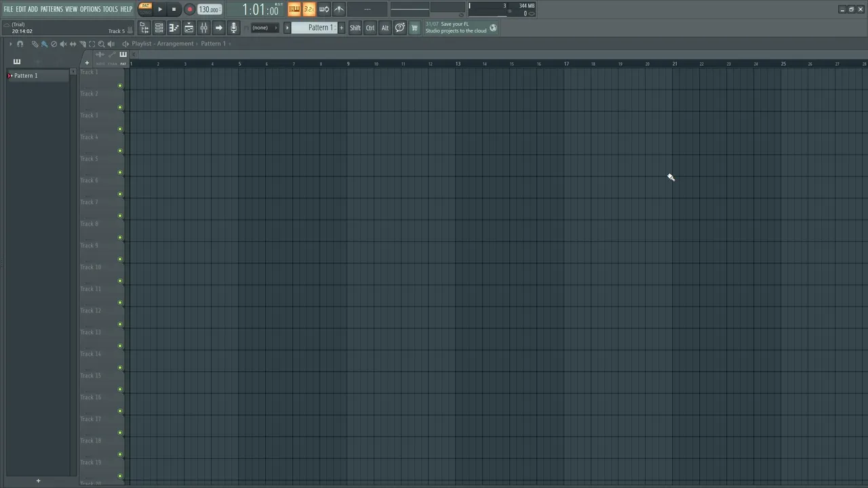Open the ADD menu
Screen dimensions: 868x488
coord(33,9)
